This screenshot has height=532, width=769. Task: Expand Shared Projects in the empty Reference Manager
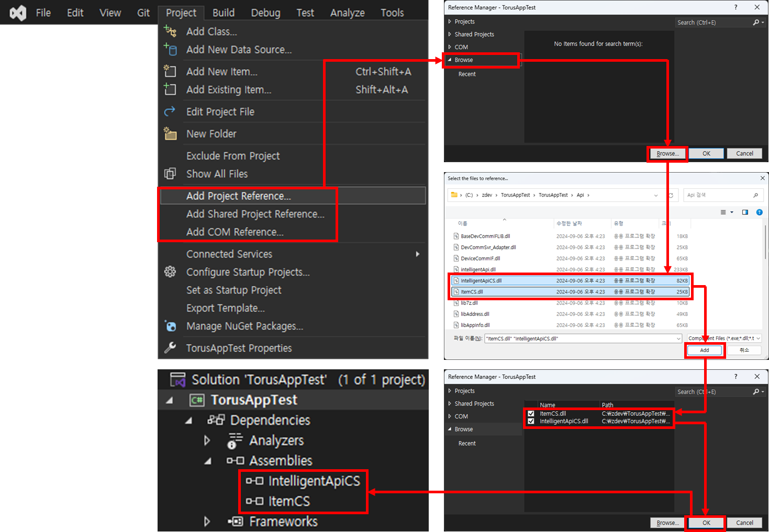(450, 34)
